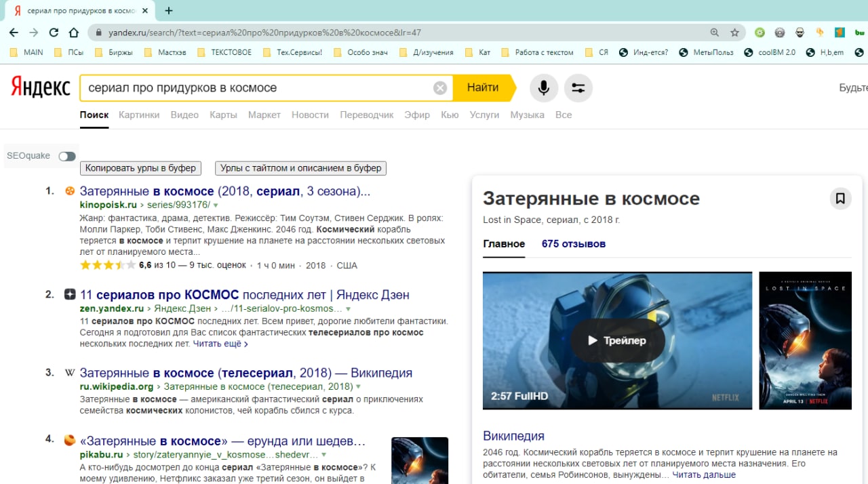
Task: Open the Переводчик tab
Action: pyautogui.click(x=366, y=115)
